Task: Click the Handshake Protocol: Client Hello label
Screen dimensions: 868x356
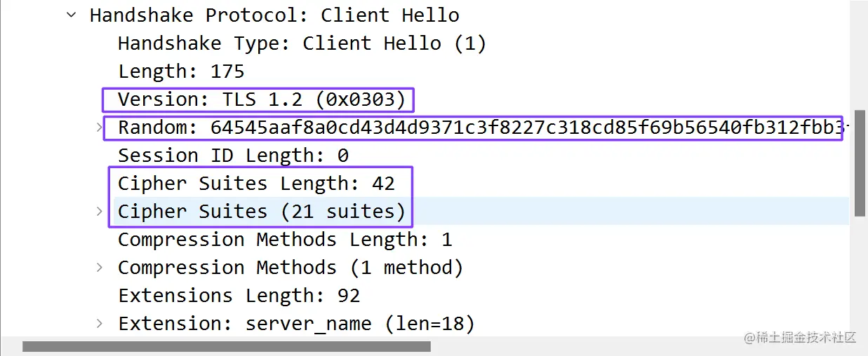Action: pos(274,15)
